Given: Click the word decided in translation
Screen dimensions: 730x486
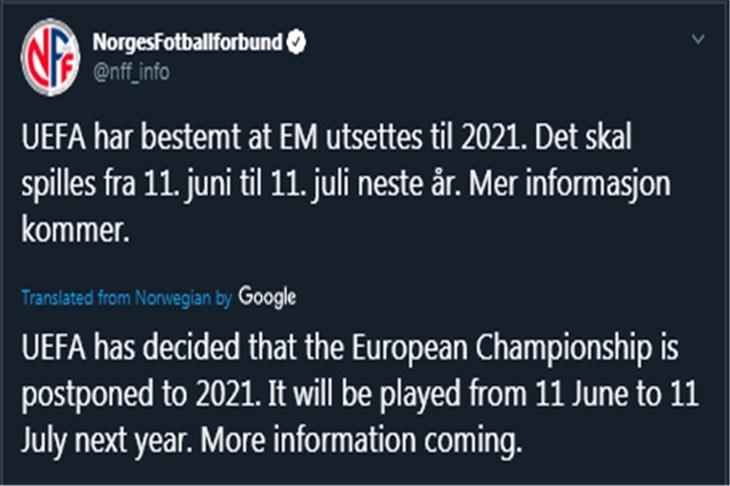Looking at the screenshot, I should tap(191, 348).
